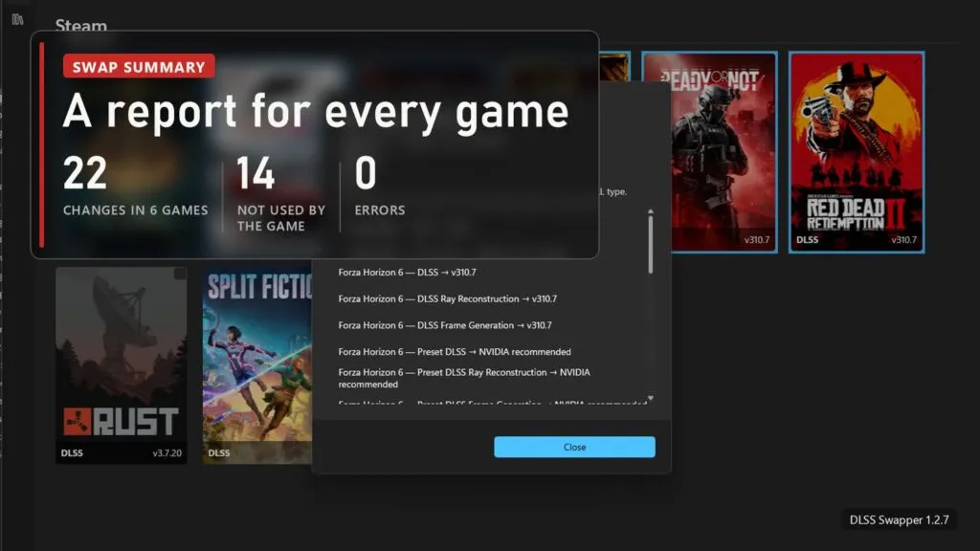The image size is (980, 551).
Task: Close the swap report dialog
Action: 574,447
